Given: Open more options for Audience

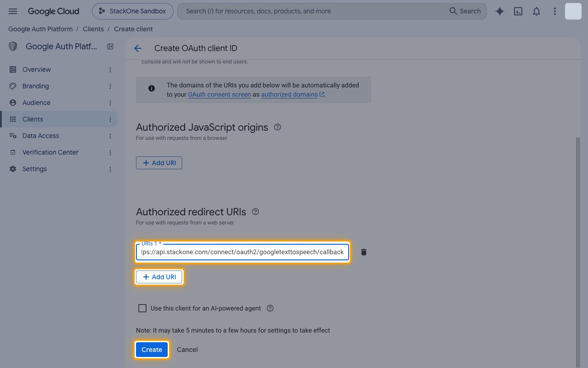Looking at the screenshot, I should (110, 103).
